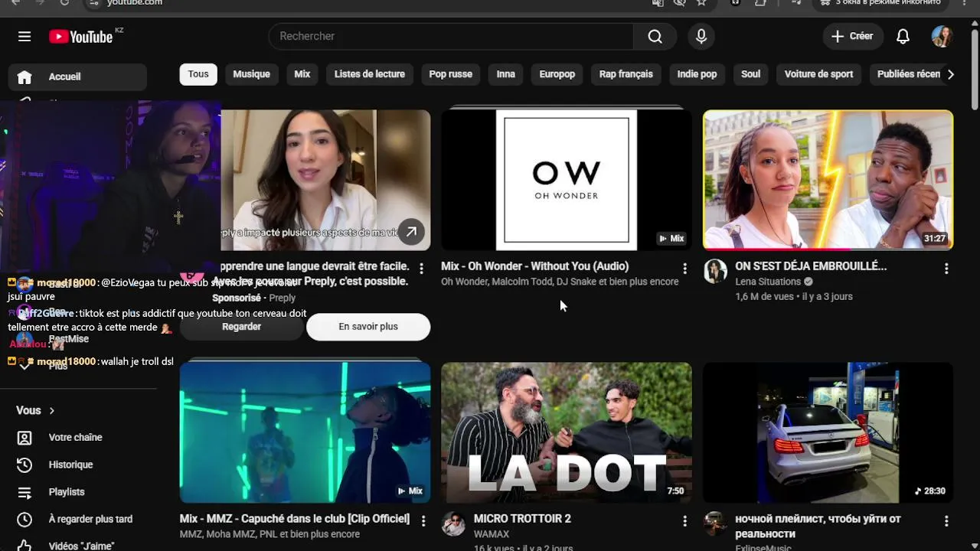Select the Europop chip
This screenshot has height=551, width=980.
(557, 74)
